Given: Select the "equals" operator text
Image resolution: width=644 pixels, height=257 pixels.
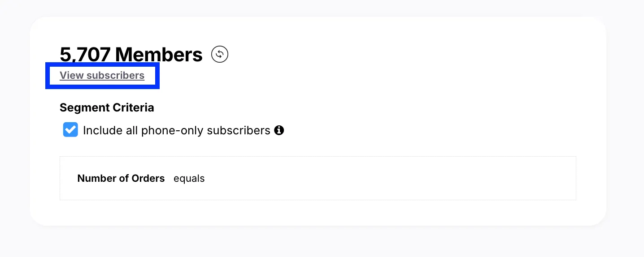Looking at the screenshot, I should coord(189,179).
